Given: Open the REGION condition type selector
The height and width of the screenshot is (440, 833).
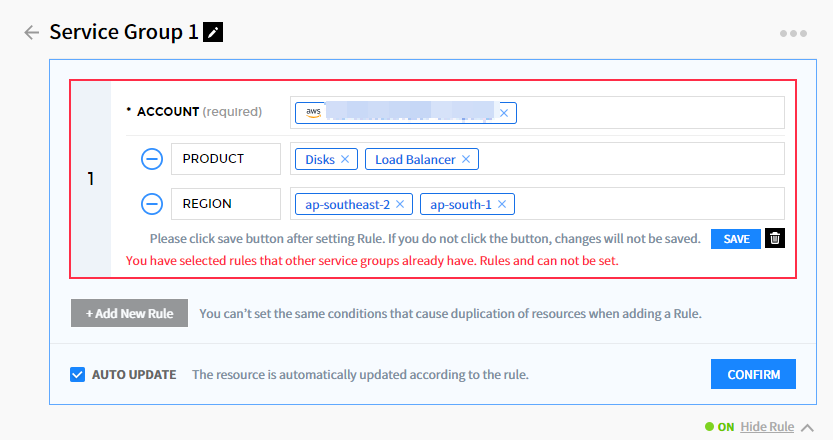Looking at the screenshot, I should pos(226,204).
